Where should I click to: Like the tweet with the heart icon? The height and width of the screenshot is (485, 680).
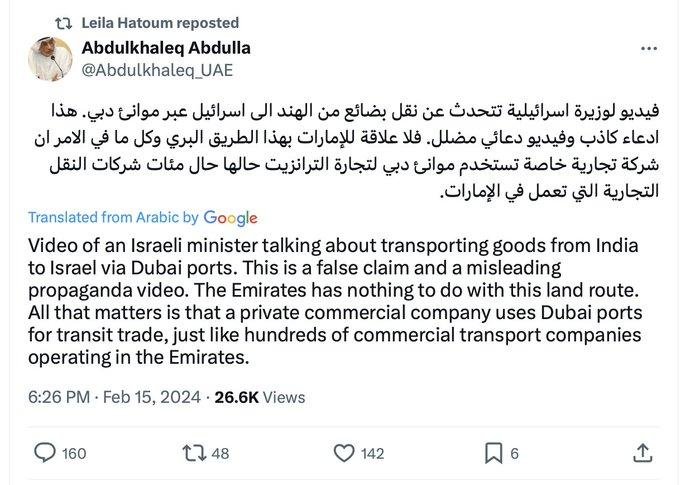pyautogui.click(x=343, y=454)
